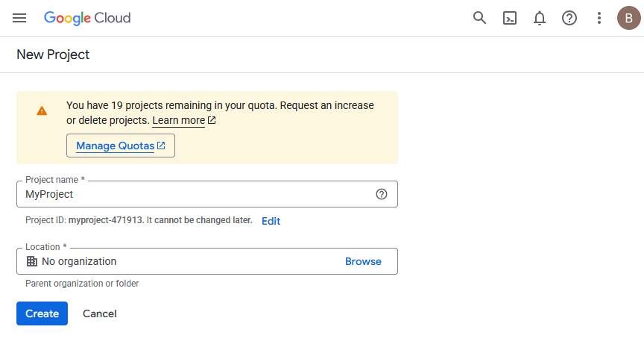
Task: Click the Google Cloud logo
Action: point(87,18)
